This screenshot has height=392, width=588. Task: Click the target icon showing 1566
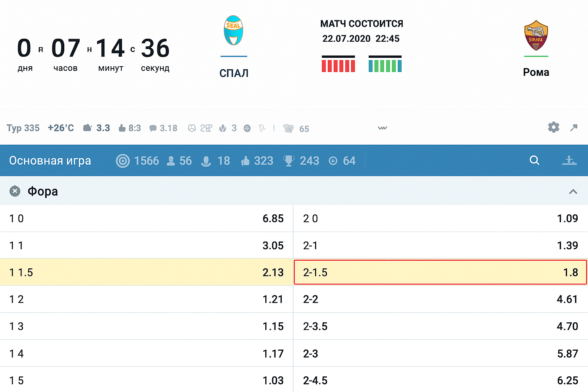[123, 160]
